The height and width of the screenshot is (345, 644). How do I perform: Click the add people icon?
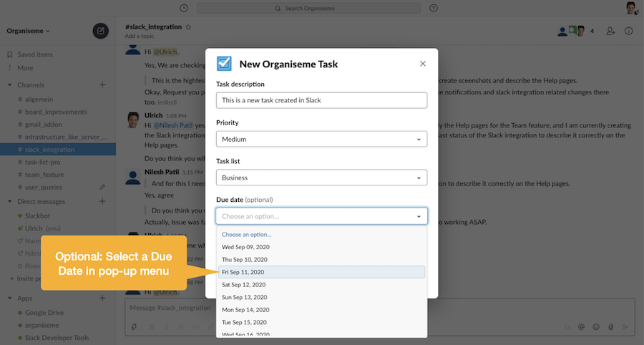pyautogui.click(x=610, y=31)
